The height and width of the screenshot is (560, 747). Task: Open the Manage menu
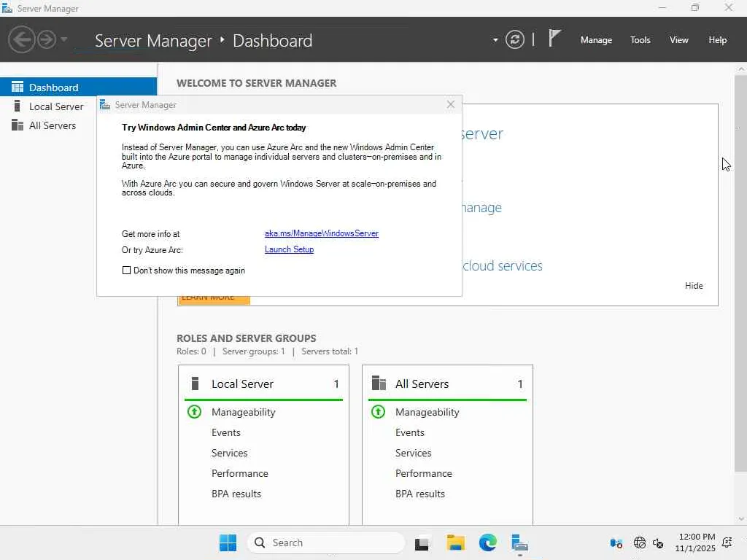tap(596, 40)
